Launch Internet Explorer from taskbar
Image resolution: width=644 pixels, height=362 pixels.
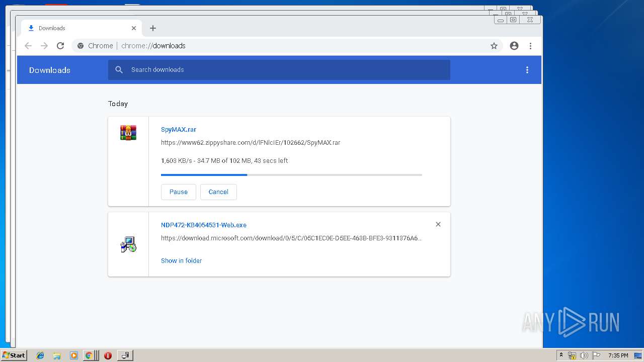tap(40, 355)
